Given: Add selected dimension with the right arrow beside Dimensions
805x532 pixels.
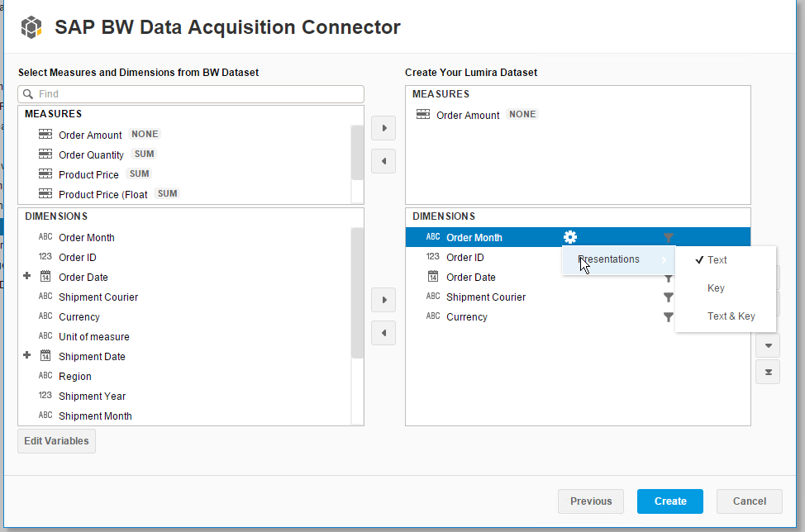Looking at the screenshot, I should tap(383, 300).
